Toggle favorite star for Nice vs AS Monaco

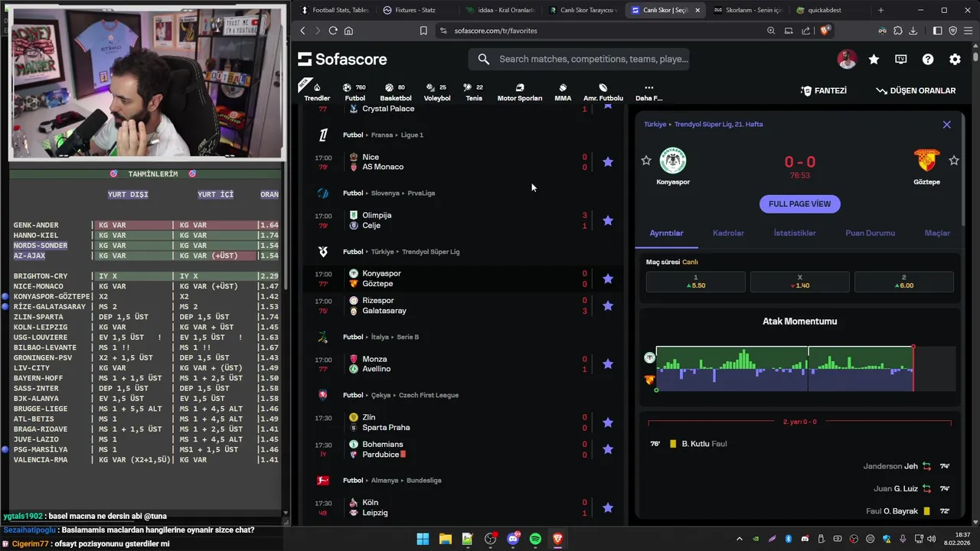pyautogui.click(x=608, y=161)
